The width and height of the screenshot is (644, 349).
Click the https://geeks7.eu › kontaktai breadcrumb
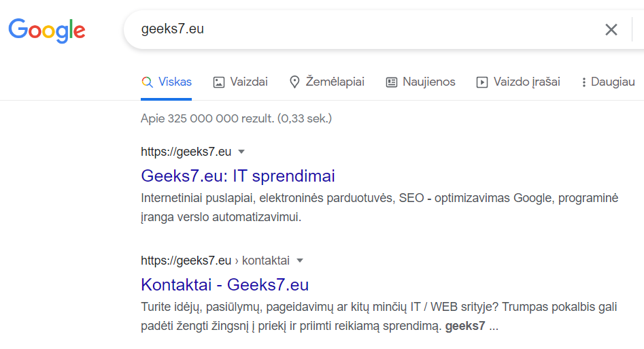(x=215, y=261)
